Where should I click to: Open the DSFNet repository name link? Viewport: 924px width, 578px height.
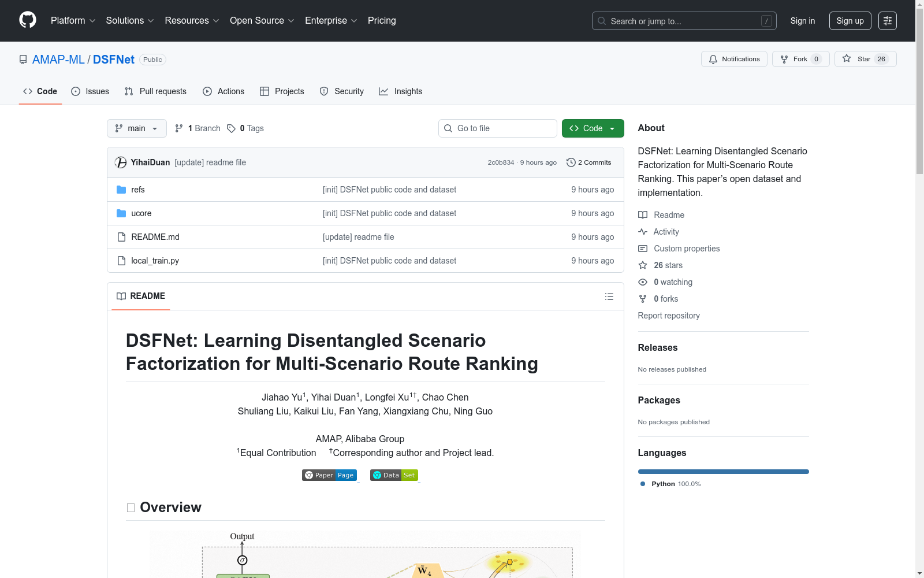pyautogui.click(x=114, y=60)
